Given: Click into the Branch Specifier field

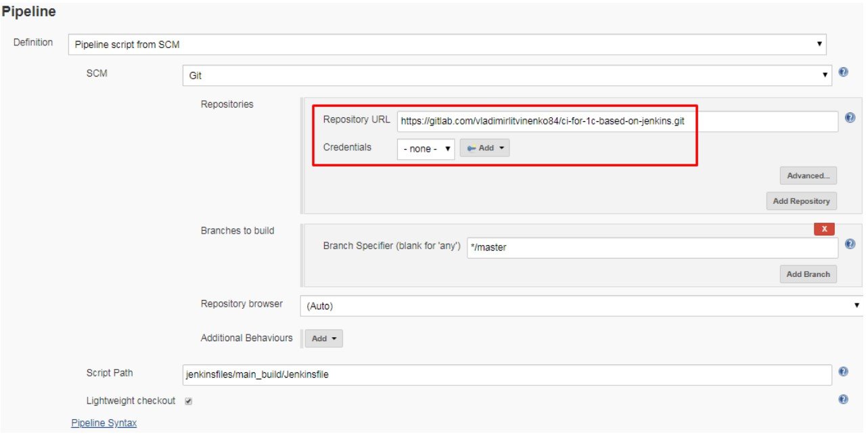Looking at the screenshot, I should pos(652,247).
